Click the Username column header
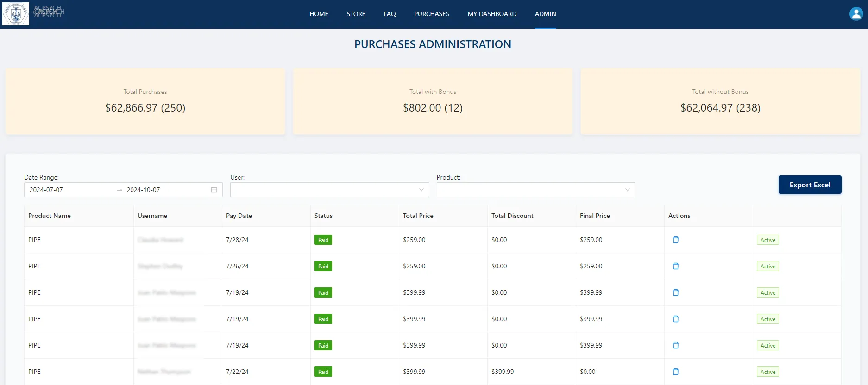868x385 pixels. (x=178, y=216)
